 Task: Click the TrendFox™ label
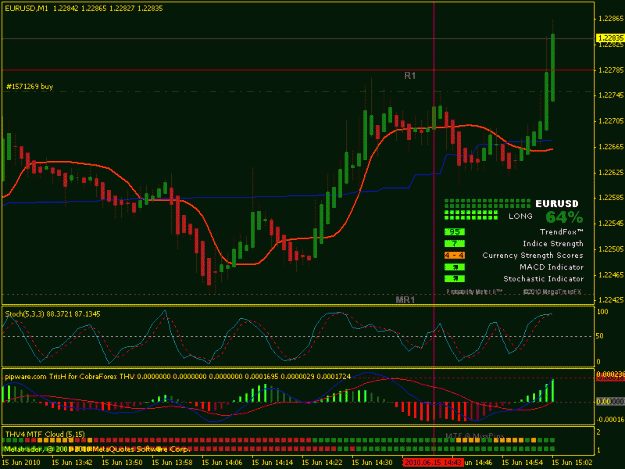(x=561, y=232)
